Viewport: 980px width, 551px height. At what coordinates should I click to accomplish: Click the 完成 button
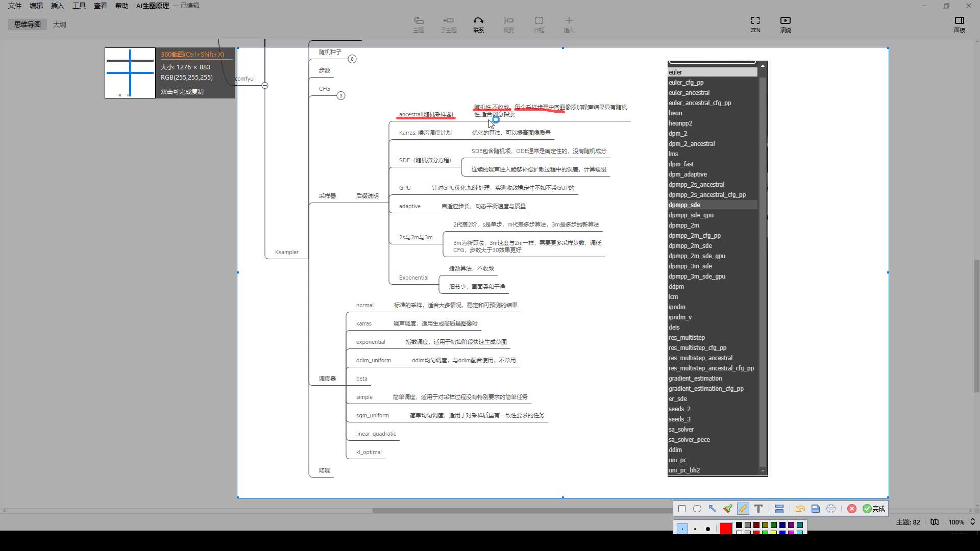tap(874, 509)
